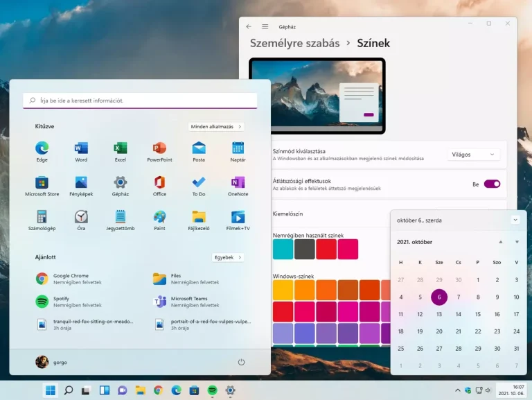Click Egyebek to see more recommended

(x=228, y=257)
